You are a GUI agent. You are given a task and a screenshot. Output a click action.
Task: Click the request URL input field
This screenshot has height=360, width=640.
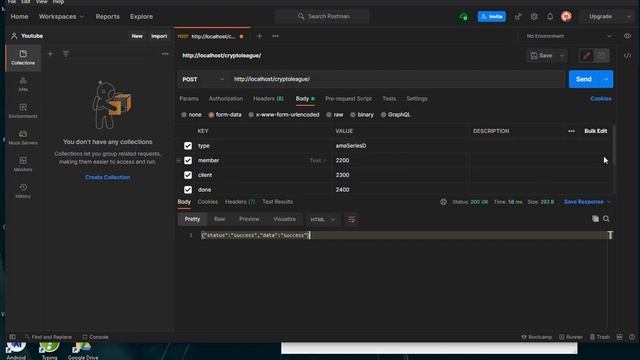click(x=397, y=79)
